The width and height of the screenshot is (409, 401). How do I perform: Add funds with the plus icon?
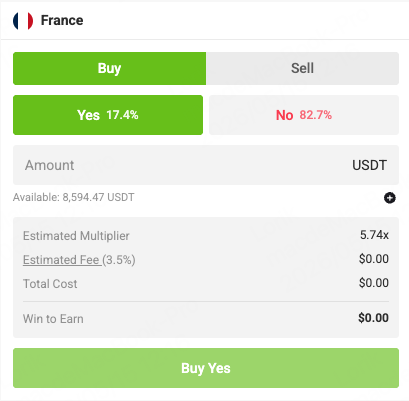(389, 198)
